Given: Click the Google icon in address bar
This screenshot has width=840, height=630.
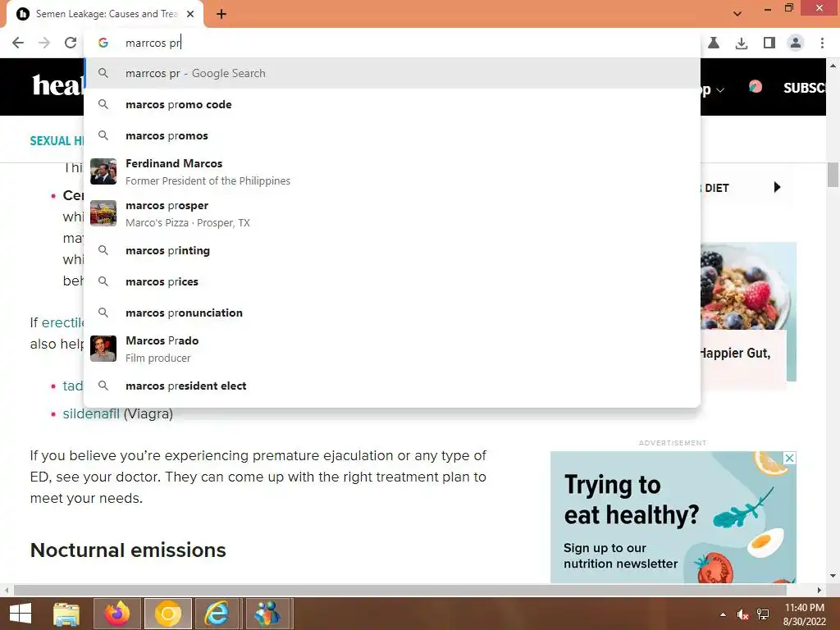Looking at the screenshot, I should (103, 43).
